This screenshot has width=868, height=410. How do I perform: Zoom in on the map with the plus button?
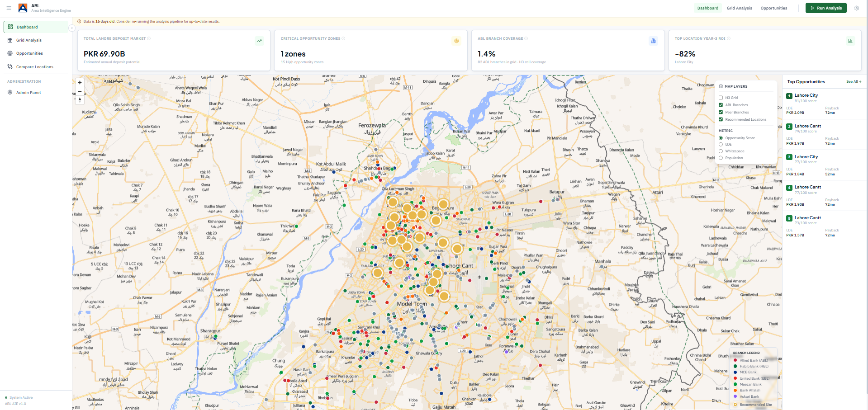coord(80,82)
